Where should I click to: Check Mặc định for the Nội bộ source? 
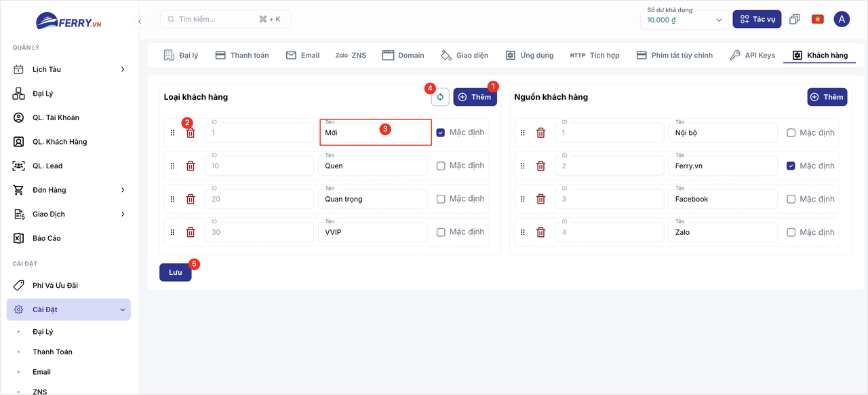point(791,133)
